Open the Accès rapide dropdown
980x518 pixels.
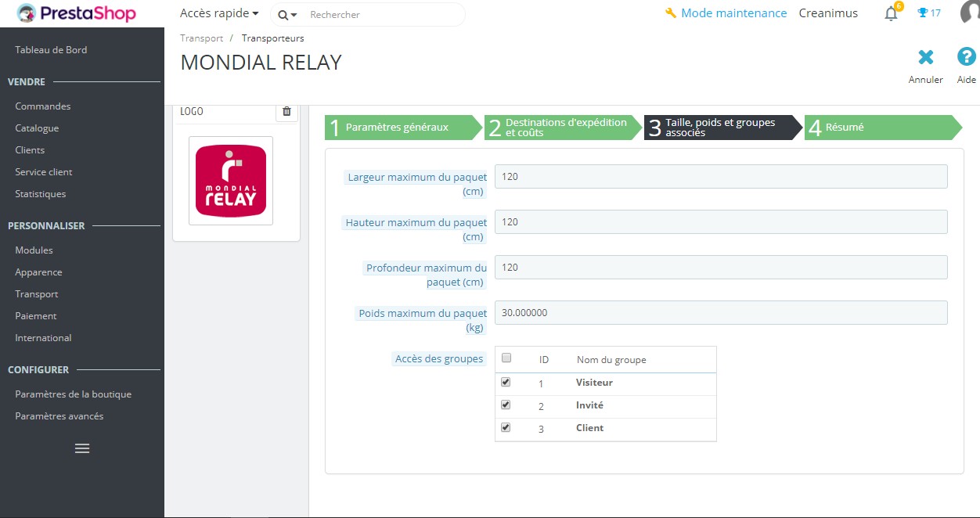click(x=219, y=13)
